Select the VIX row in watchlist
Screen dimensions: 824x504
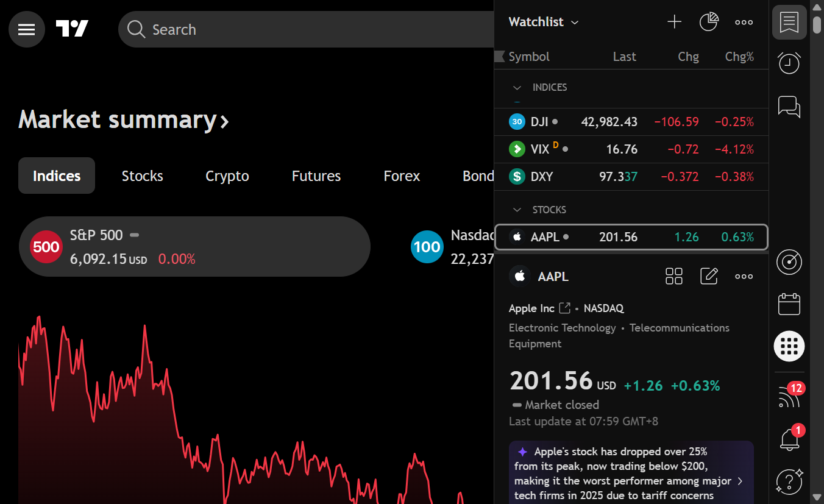tap(631, 149)
